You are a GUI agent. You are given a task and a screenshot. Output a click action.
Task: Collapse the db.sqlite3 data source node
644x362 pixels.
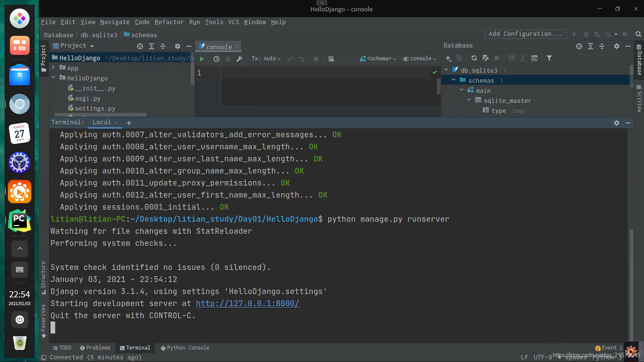click(446, 70)
